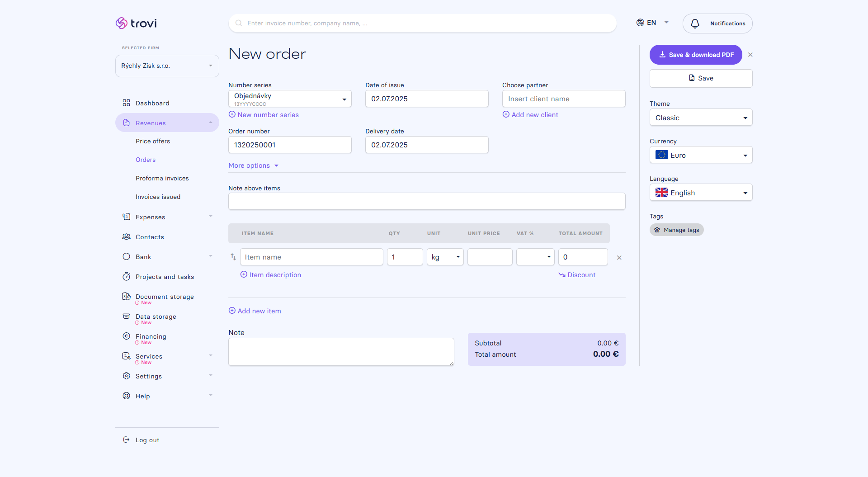The image size is (868, 477).
Task: Open the EN language switcher
Action: tap(653, 23)
